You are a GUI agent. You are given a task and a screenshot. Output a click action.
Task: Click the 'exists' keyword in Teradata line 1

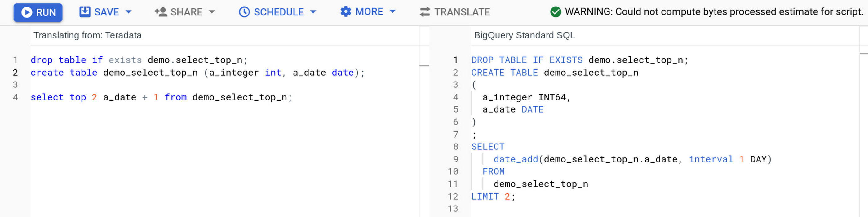click(x=125, y=60)
